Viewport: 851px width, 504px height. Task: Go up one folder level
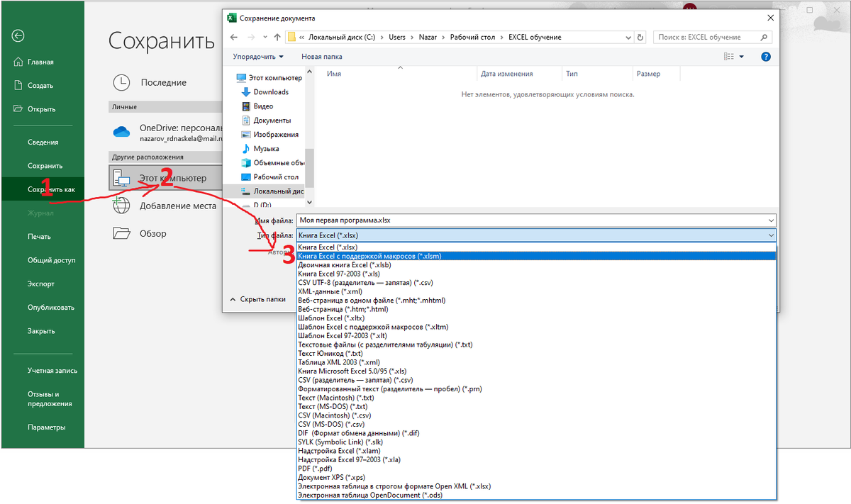click(277, 37)
